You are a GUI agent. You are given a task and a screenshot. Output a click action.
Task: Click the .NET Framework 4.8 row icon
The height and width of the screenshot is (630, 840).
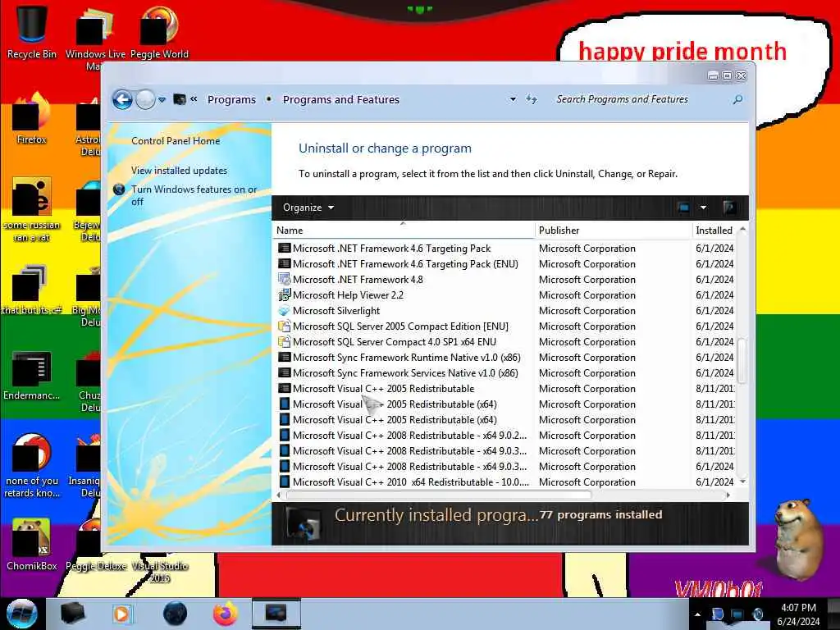tap(285, 280)
